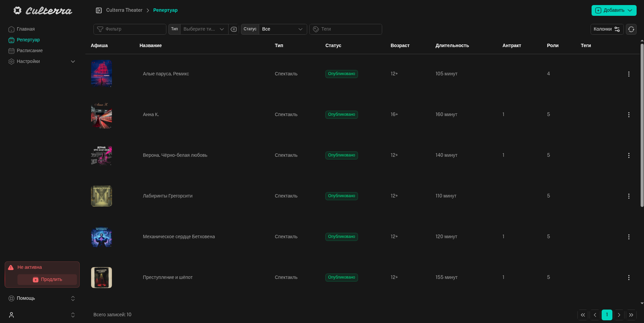The height and width of the screenshot is (323, 644).
Task: Navigate to Расписание in sidebar
Action: pyautogui.click(x=30, y=50)
